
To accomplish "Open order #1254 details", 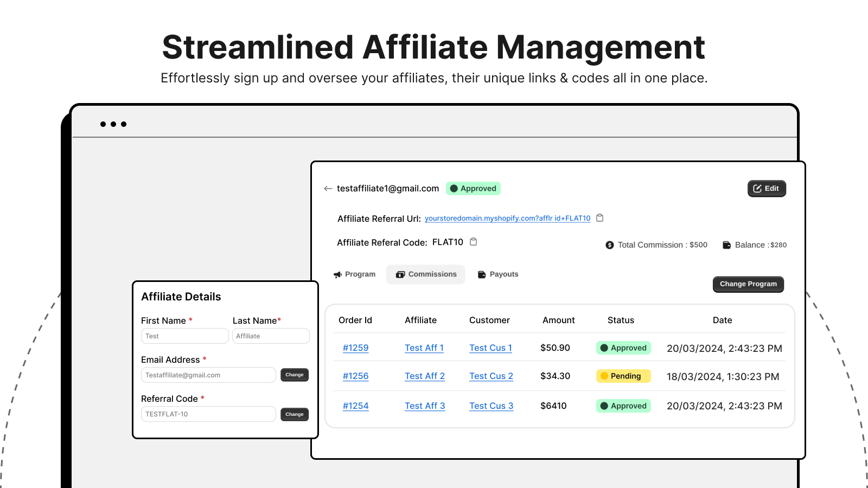I will click(355, 406).
